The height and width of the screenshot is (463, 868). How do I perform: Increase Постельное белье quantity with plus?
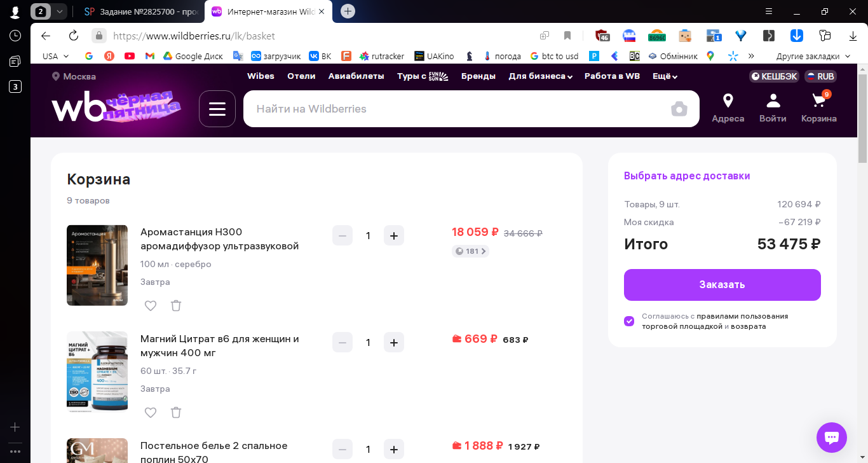click(394, 450)
